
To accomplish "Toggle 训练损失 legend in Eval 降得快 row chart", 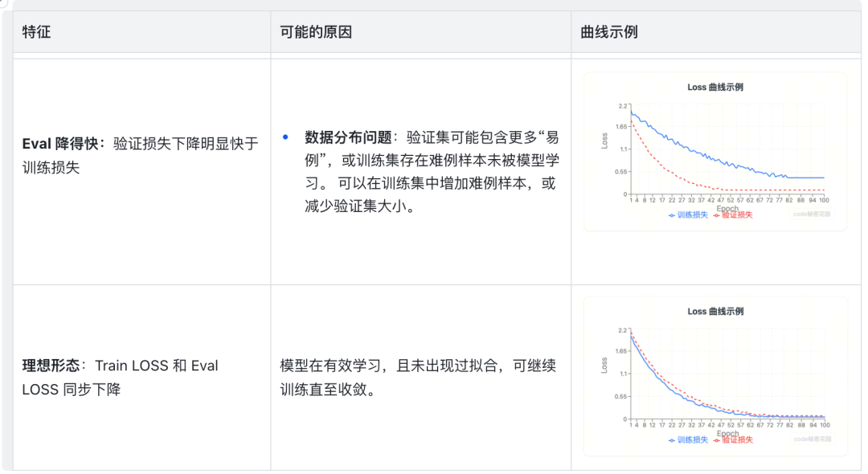I will click(x=688, y=215).
